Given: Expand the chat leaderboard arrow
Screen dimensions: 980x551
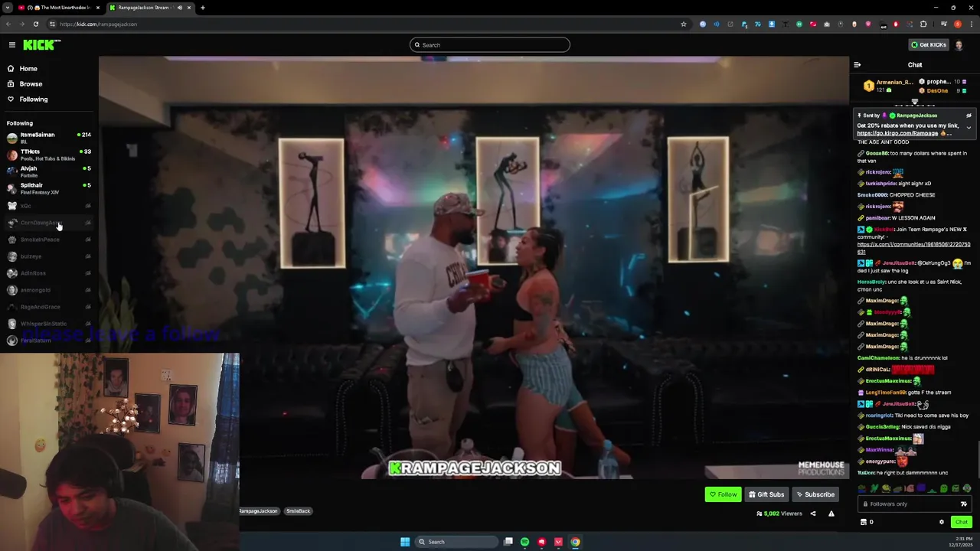Looking at the screenshot, I should (x=915, y=101).
